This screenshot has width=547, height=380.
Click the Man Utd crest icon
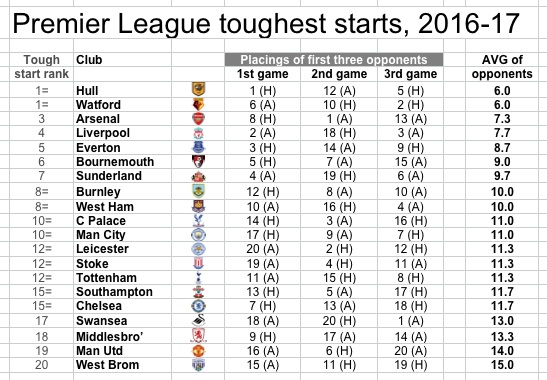point(198,351)
